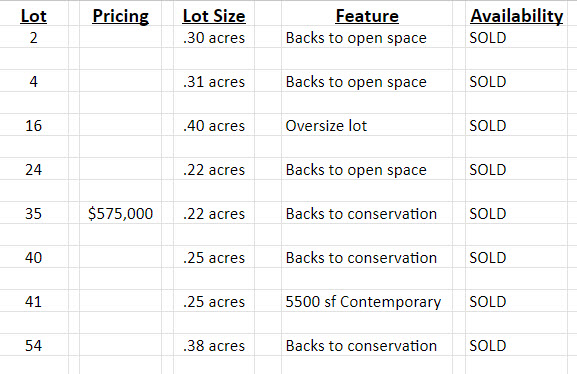
Task: Select the Feature header cell
Action: coord(367,16)
